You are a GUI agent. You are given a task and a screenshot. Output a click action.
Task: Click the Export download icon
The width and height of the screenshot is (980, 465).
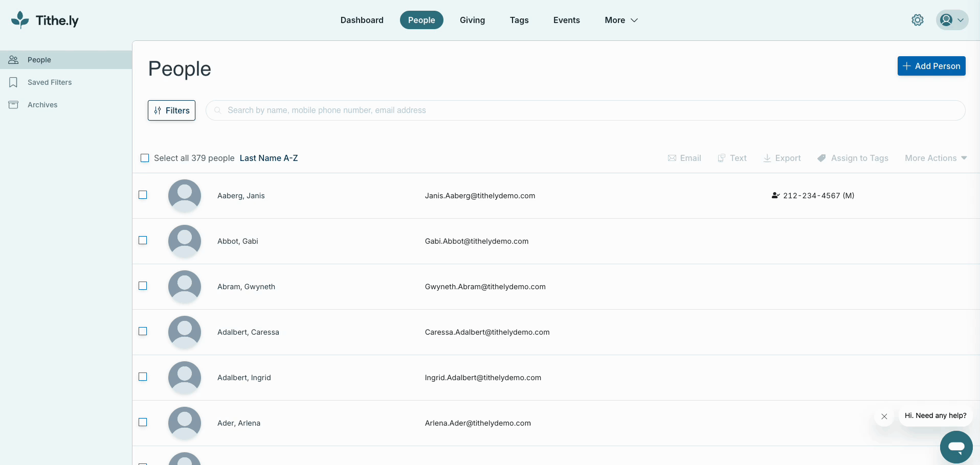click(767, 158)
